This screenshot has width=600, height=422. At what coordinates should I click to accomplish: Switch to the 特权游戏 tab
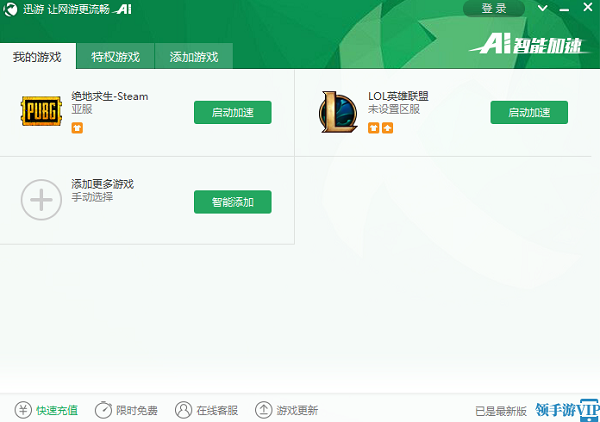click(116, 56)
